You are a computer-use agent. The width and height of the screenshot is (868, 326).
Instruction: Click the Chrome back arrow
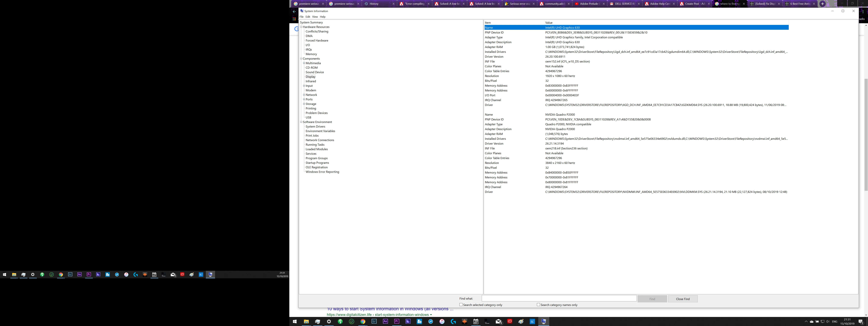(x=294, y=11)
